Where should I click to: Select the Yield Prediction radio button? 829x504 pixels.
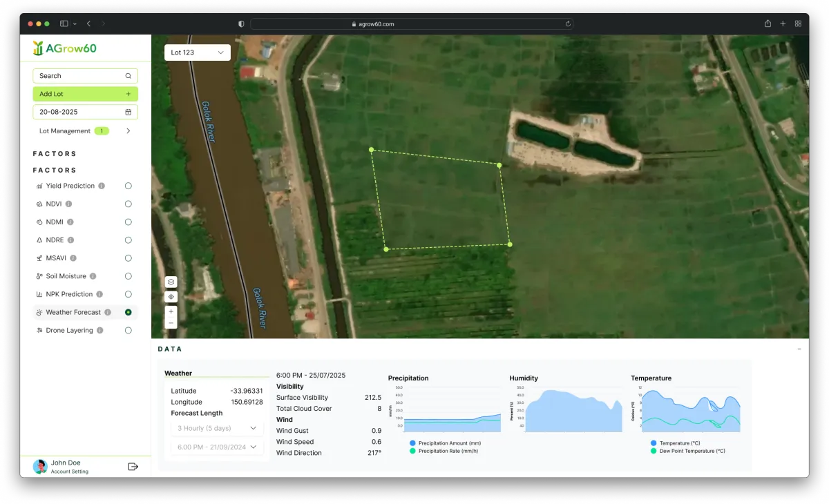[x=128, y=186]
